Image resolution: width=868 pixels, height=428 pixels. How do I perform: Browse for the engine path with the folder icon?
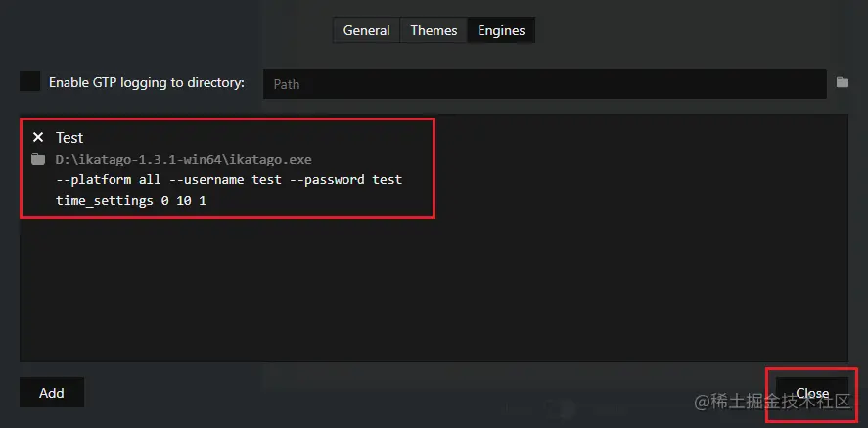coord(37,160)
